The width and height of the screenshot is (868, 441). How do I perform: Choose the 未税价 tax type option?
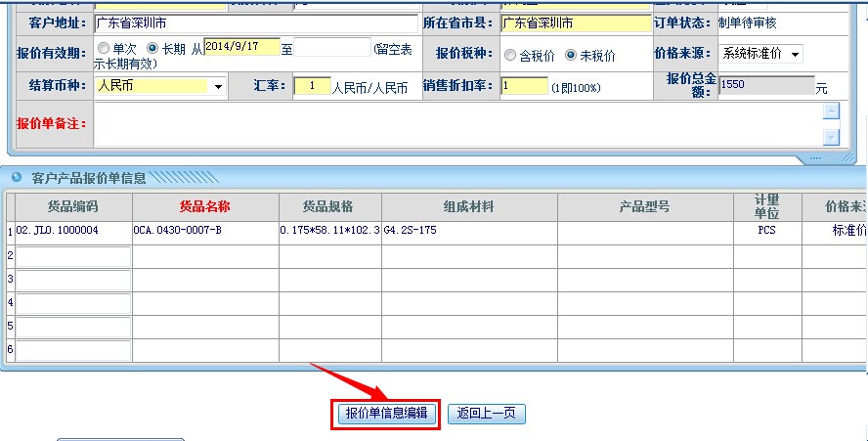pyautogui.click(x=571, y=56)
